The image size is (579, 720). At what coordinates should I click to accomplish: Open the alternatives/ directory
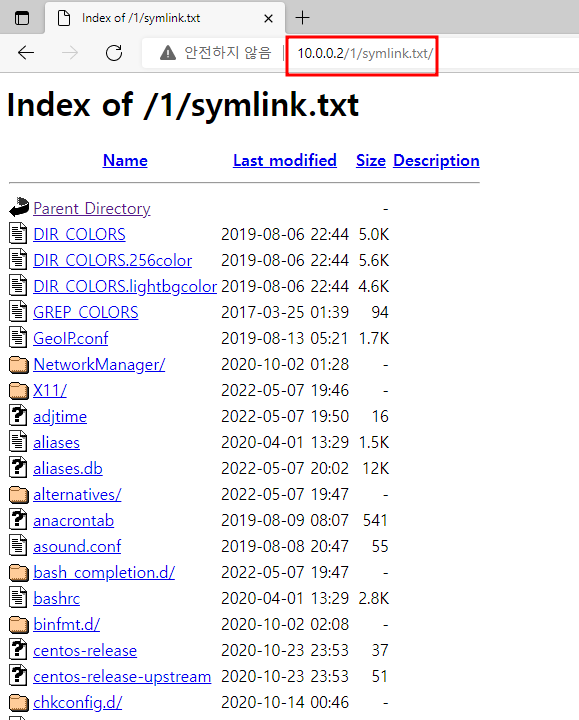coord(77,495)
